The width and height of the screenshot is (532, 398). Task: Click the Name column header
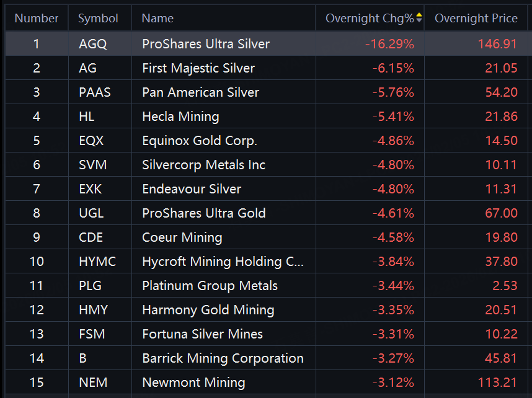click(157, 19)
